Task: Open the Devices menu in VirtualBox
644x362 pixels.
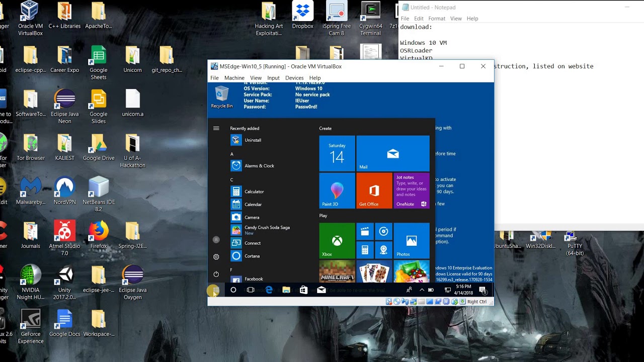Action: click(x=294, y=78)
